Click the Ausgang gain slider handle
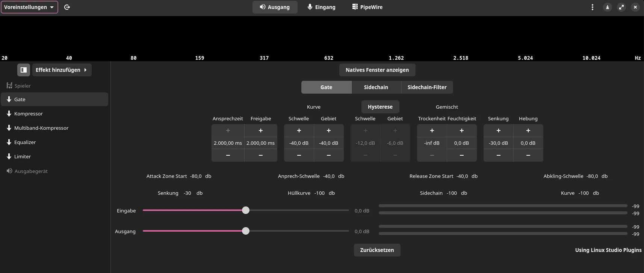The width and height of the screenshot is (644, 273). tap(246, 231)
